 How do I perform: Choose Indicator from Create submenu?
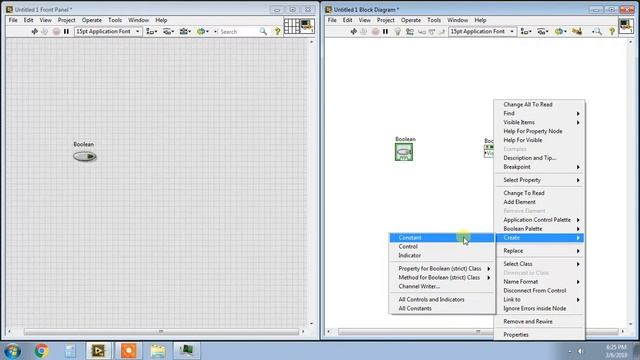(442, 256)
